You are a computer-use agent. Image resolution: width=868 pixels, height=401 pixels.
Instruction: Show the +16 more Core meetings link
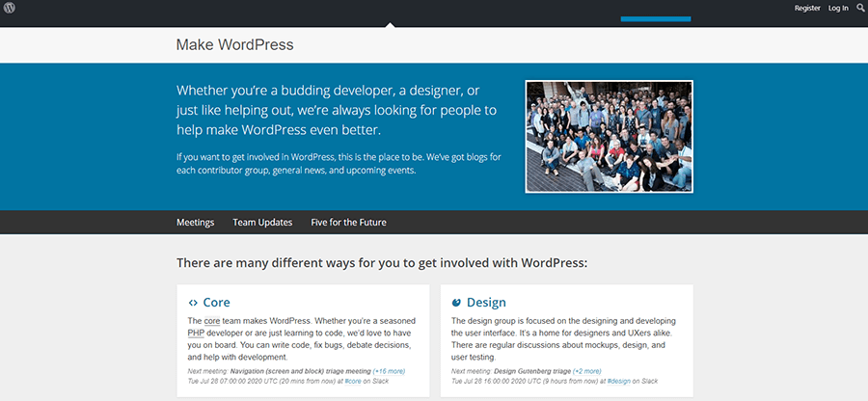coord(390,371)
